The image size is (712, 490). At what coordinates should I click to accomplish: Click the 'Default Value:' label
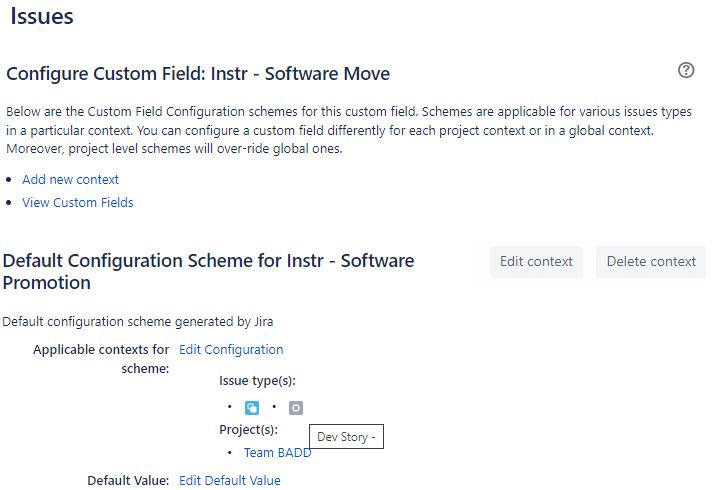[x=128, y=480]
